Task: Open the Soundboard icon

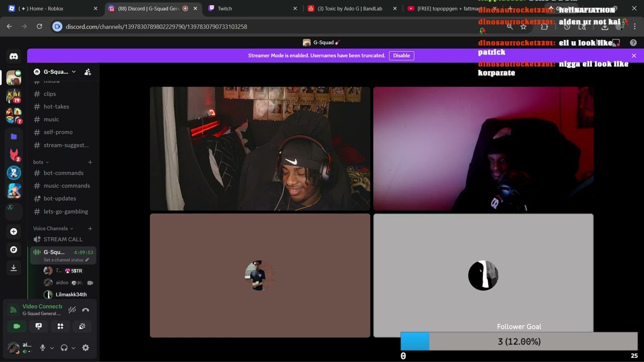Action: [x=82, y=326]
